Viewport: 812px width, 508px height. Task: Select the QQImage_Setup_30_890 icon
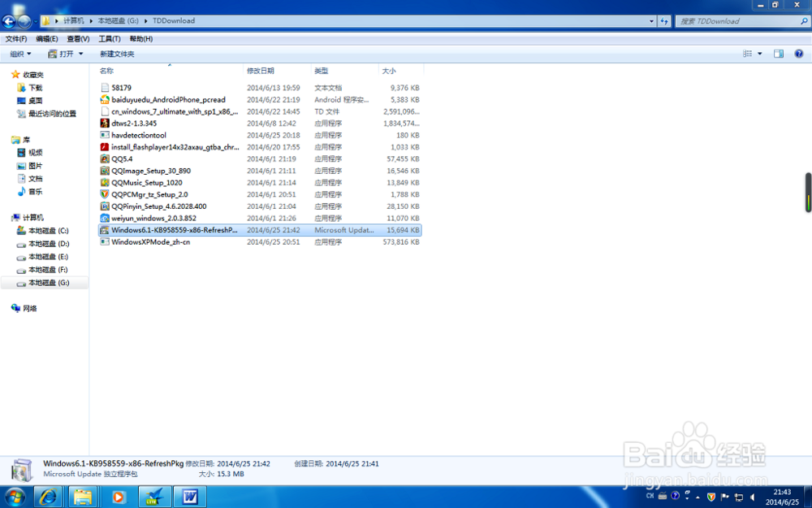pos(105,171)
